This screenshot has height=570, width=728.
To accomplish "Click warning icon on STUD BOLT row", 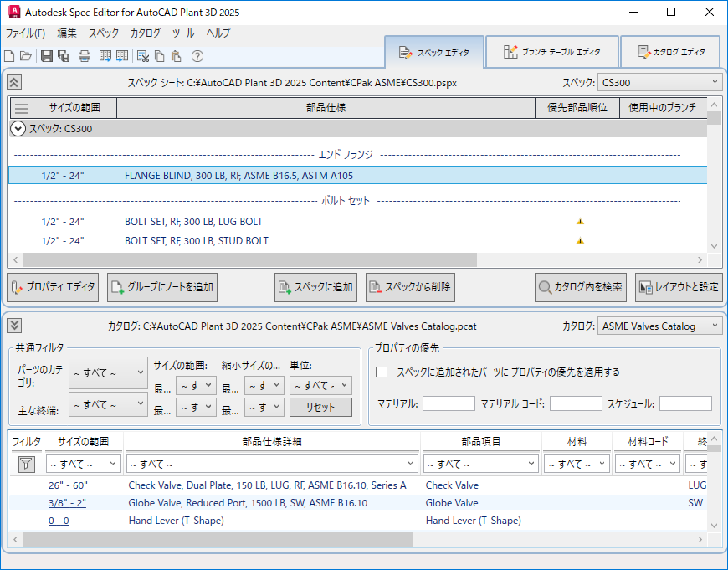I will (581, 240).
